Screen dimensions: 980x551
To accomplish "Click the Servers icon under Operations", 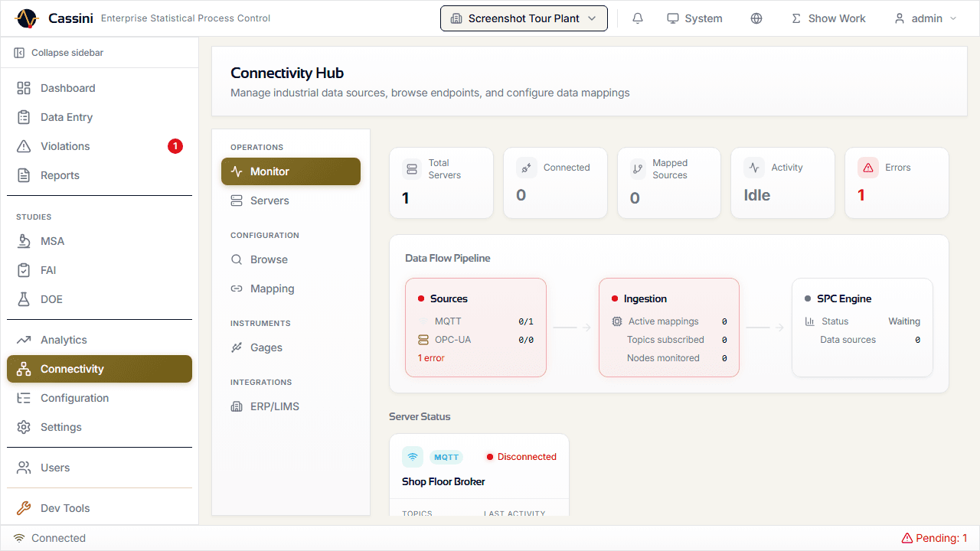I will [237, 200].
